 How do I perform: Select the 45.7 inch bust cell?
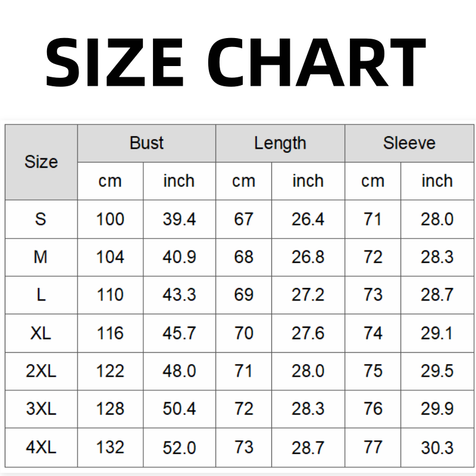pyautogui.click(x=179, y=333)
